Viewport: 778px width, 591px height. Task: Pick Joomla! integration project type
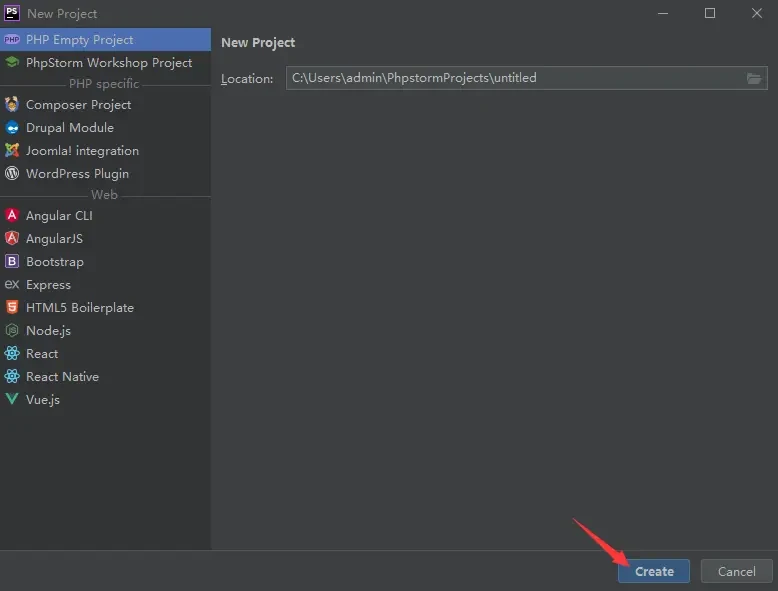(x=105, y=150)
